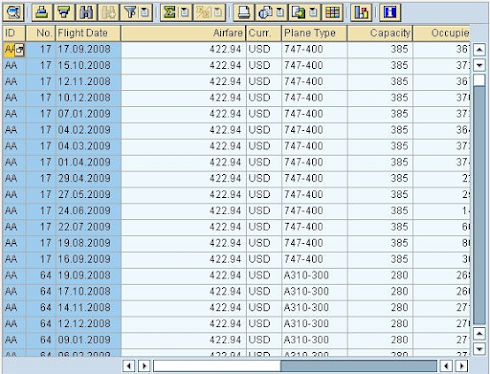The image size is (490, 374).
Task: Expand the Views dropdown arrow
Action: click(x=281, y=13)
